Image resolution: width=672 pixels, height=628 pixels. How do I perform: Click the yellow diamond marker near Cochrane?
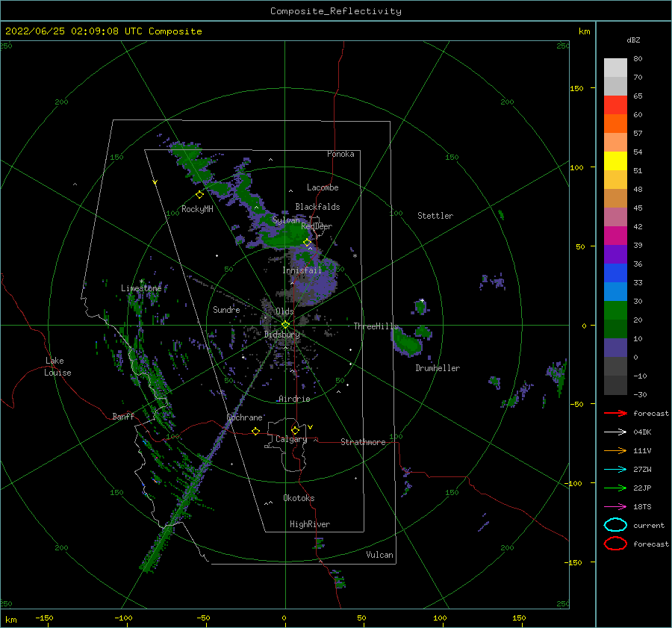[x=255, y=431]
